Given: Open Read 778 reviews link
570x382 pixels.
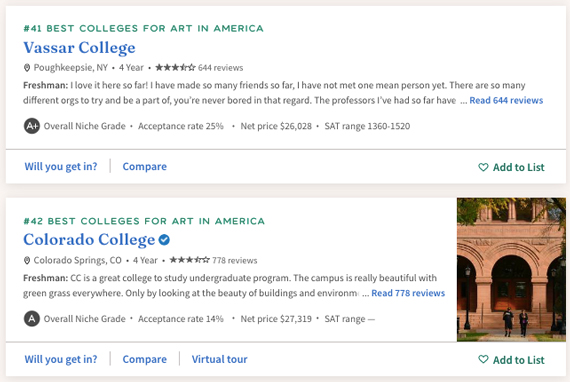Looking at the screenshot, I should click(408, 293).
